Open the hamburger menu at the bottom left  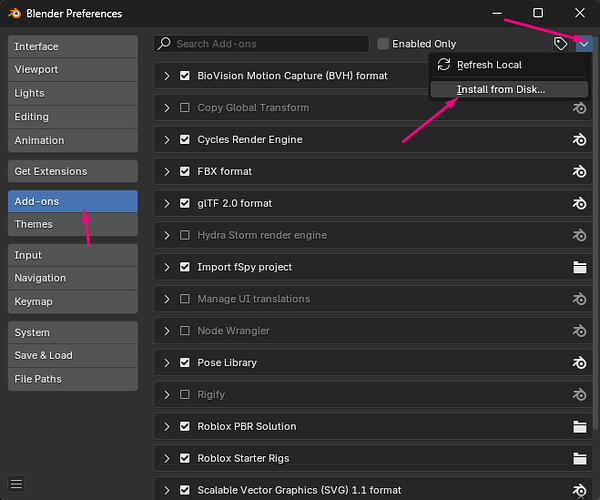point(16,484)
